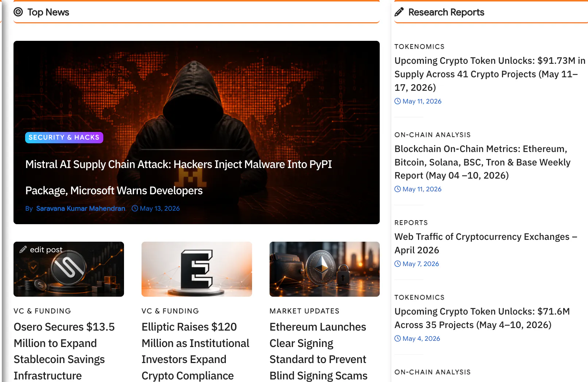Click the VC & Funding label above Osero
588x382 pixels.
[x=42, y=311]
